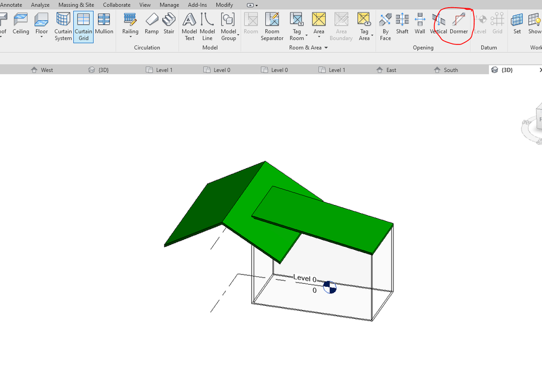Select the By Face opening tool
This screenshot has height=392, width=542.
click(x=385, y=27)
